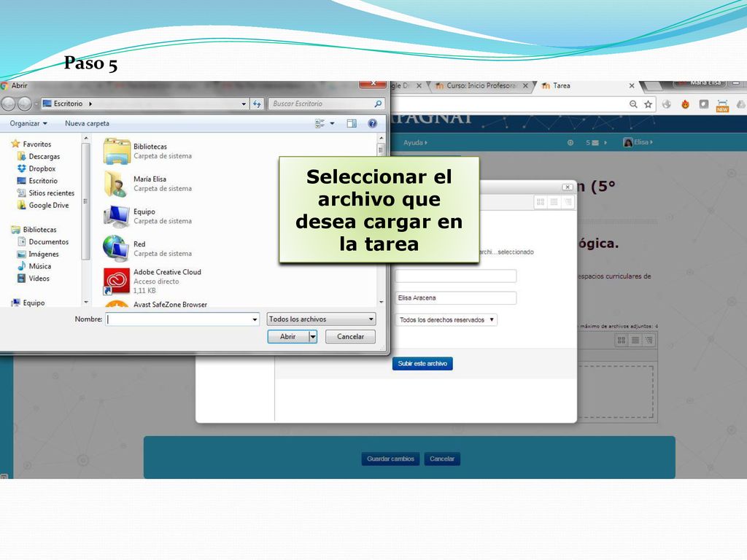Close the file picker popup with X

click(x=567, y=187)
